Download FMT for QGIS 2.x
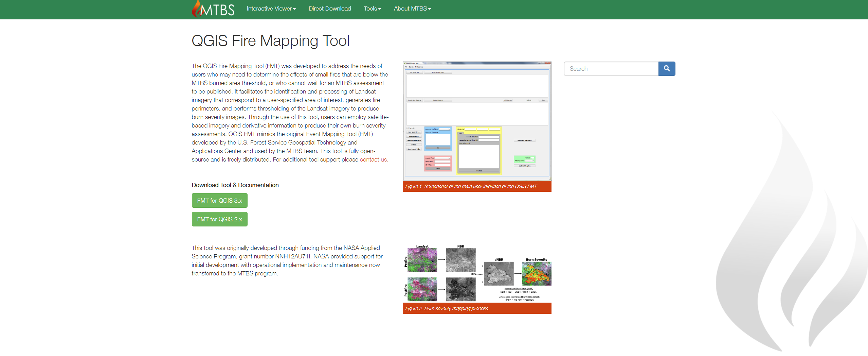Viewport: 868px width, 356px height. [x=219, y=219]
